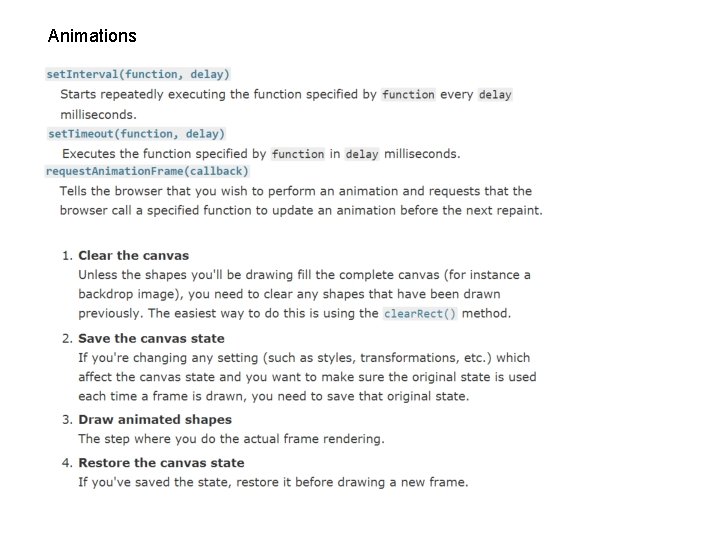Click the sentence starting 'If you've saved the state'

coord(273,482)
